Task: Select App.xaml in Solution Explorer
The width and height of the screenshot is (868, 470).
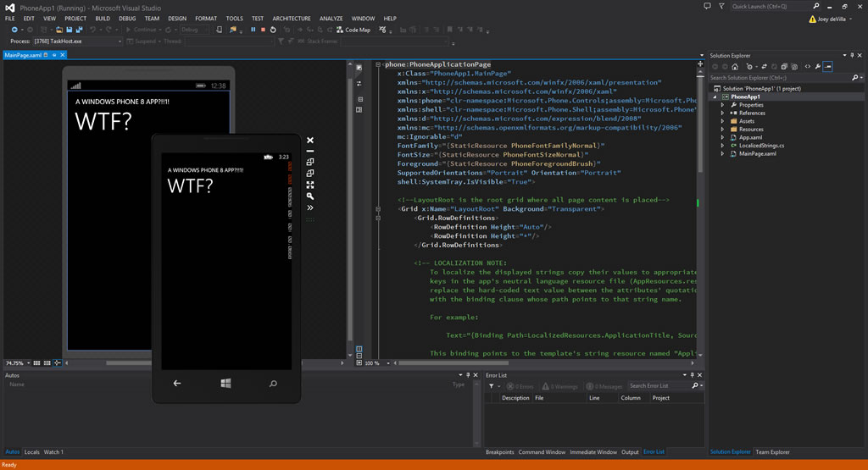Action: coord(750,137)
